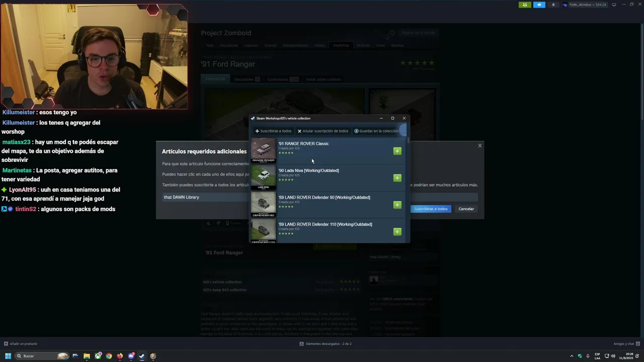Open Comentarios tab of '91 Ford Ranger
644x362 pixels.
coord(283,79)
